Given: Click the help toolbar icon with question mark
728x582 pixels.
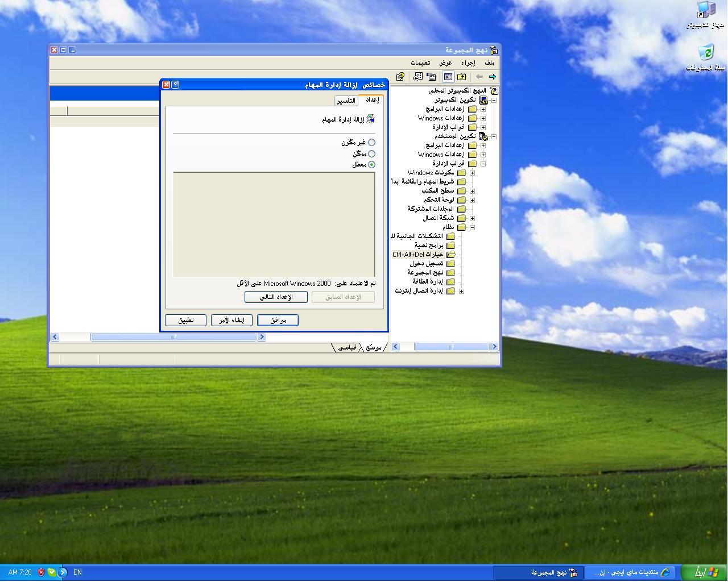Looking at the screenshot, I should [400, 77].
